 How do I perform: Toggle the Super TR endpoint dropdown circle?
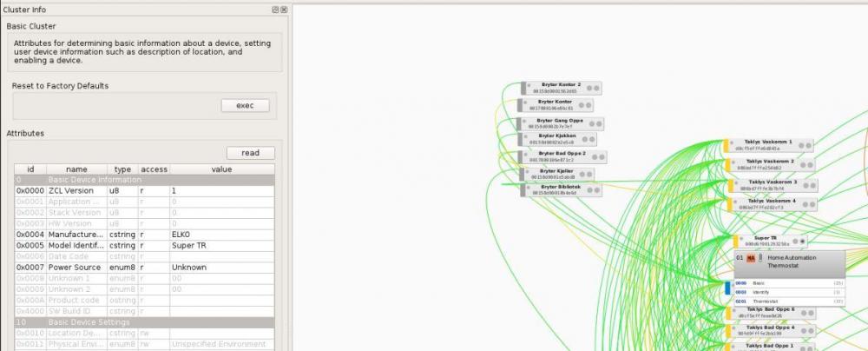pos(803,242)
